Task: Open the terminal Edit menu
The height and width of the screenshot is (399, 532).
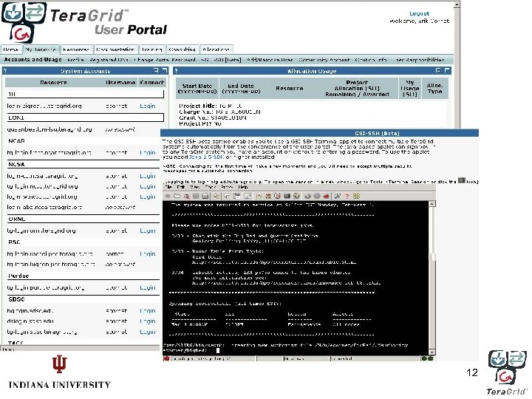Action: pyautogui.click(x=181, y=187)
